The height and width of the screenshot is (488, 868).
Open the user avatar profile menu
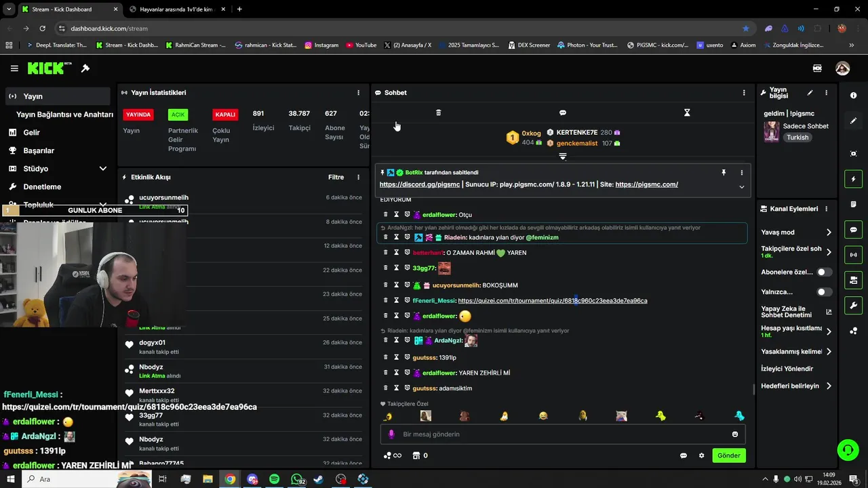tap(842, 68)
